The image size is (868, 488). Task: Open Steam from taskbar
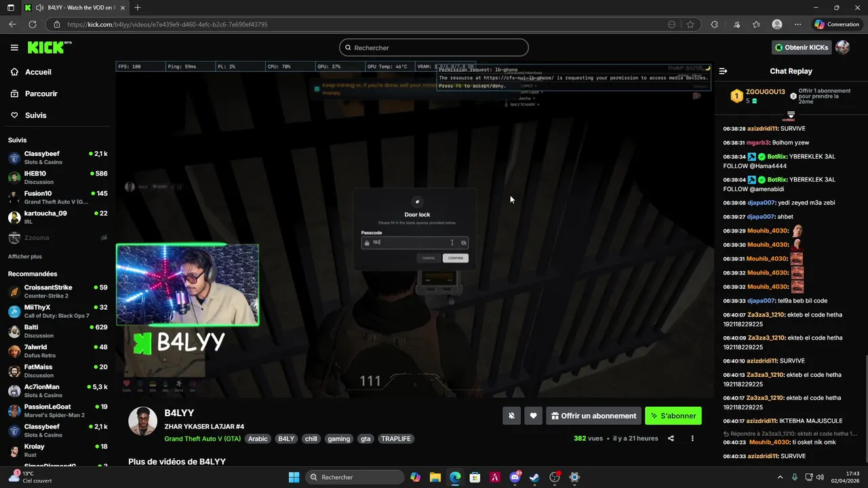pos(534,477)
